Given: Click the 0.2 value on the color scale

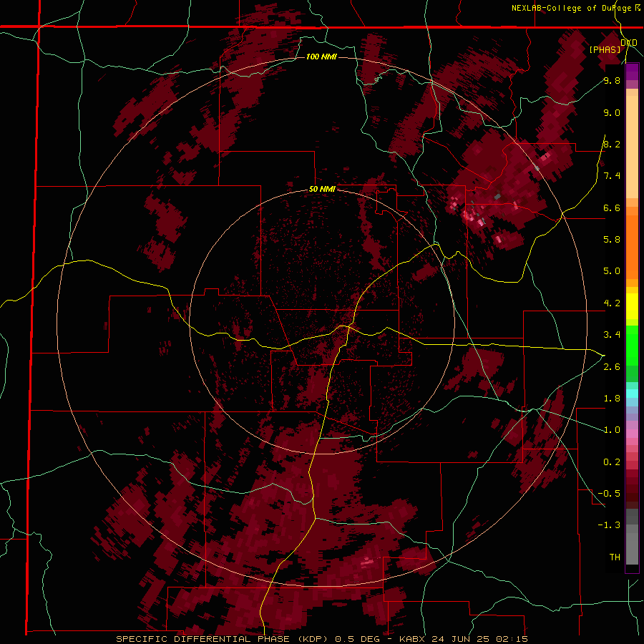Looking at the screenshot, I should point(612,462).
